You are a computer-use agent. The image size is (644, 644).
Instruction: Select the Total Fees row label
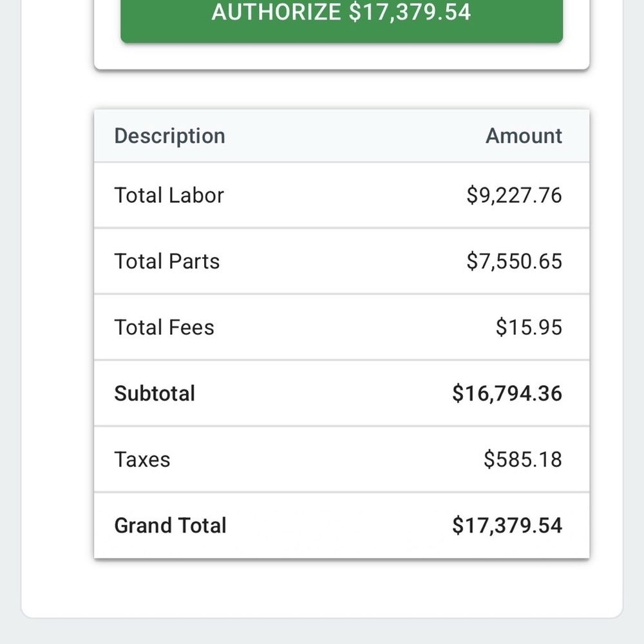click(164, 327)
